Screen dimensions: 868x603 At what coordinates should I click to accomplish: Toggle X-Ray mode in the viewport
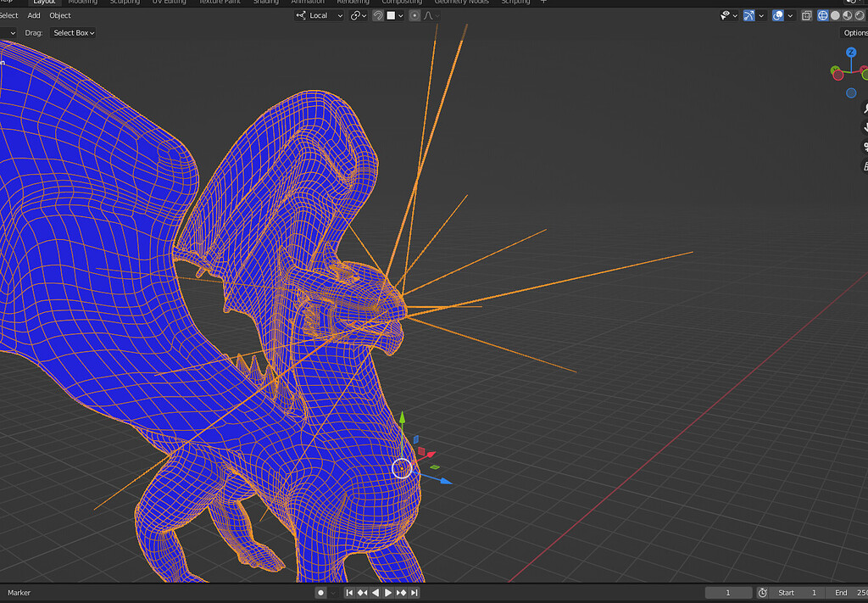[x=805, y=14]
